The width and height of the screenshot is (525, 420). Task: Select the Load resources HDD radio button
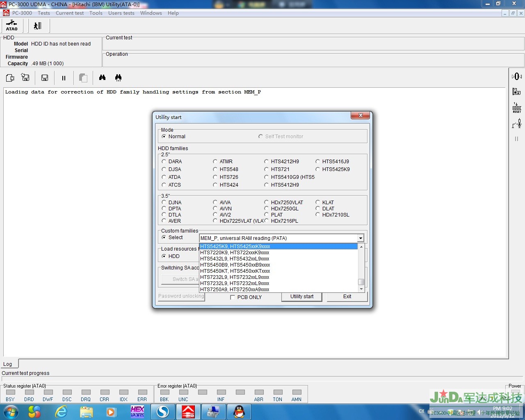tap(164, 256)
